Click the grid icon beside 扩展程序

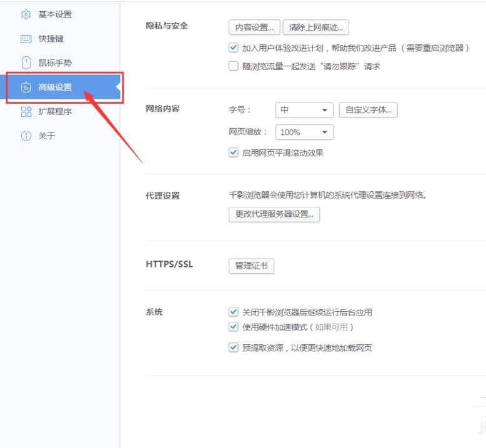click(x=26, y=112)
